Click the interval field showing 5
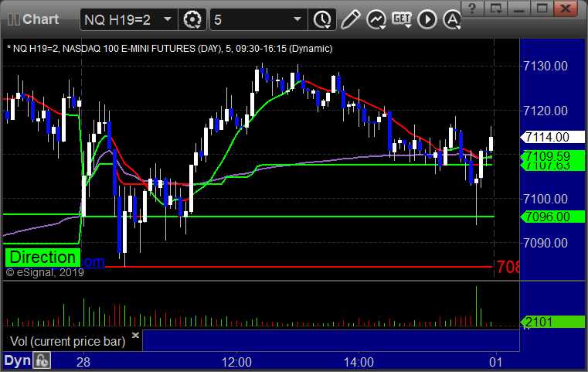This screenshot has height=372, width=588. (x=259, y=19)
